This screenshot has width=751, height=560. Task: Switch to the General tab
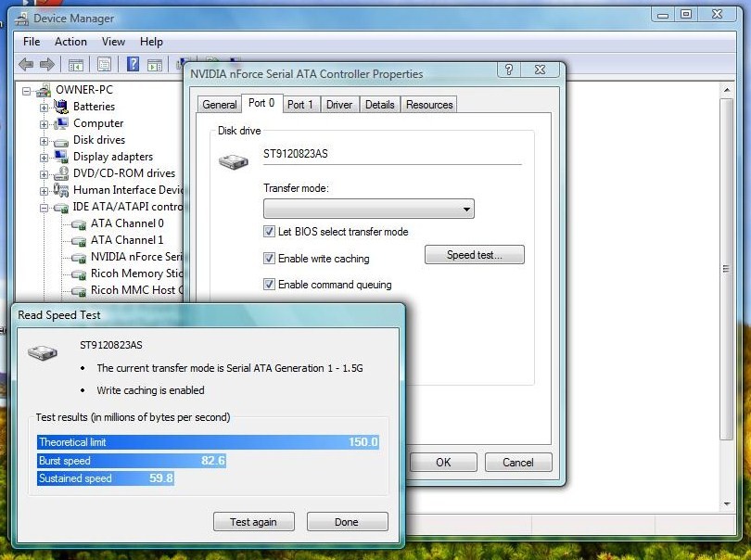pyautogui.click(x=220, y=105)
